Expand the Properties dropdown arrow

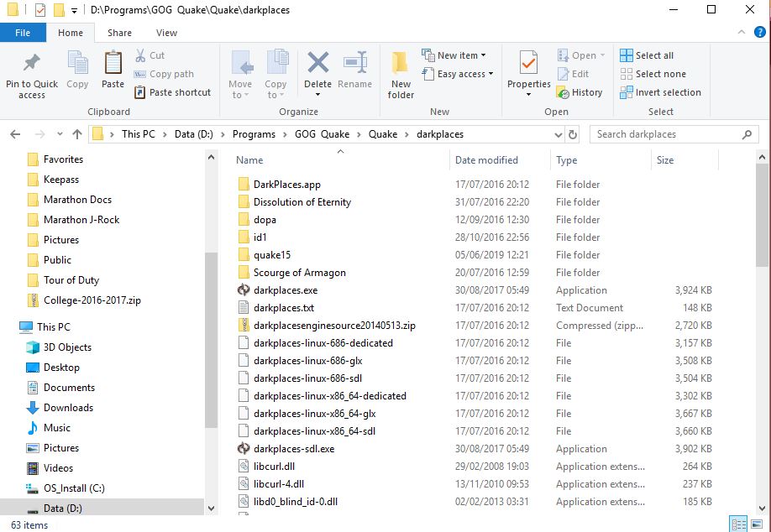coord(528,95)
